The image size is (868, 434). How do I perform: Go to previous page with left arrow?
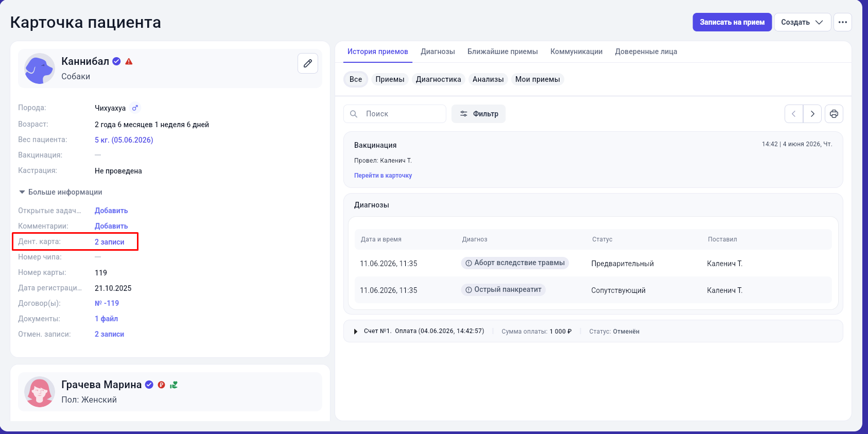pyautogui.click(x=794, y=114)
